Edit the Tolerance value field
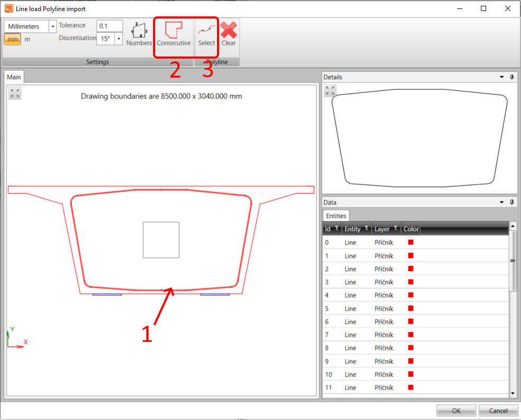This screenshot has width=521, height=420. pyautogui.click(x=109, y=25)
